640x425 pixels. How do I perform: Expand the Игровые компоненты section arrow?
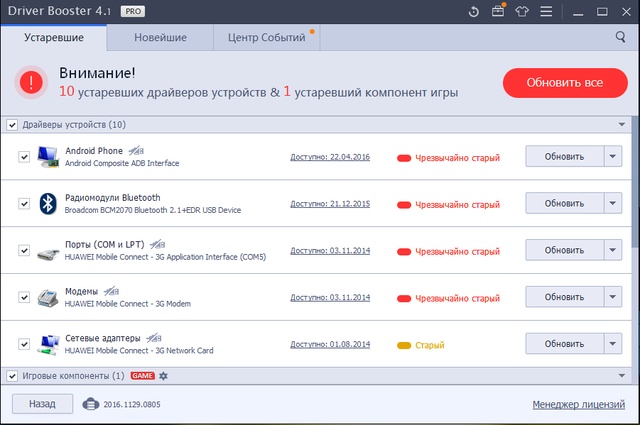pyautogui.click(x=622, y=376)
